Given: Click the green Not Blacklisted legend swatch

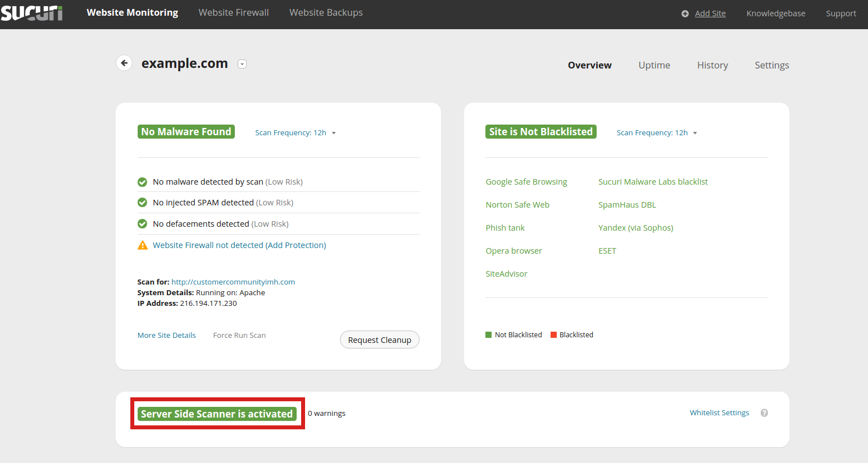Looking at the screenshot, I should tap(488, 335).
